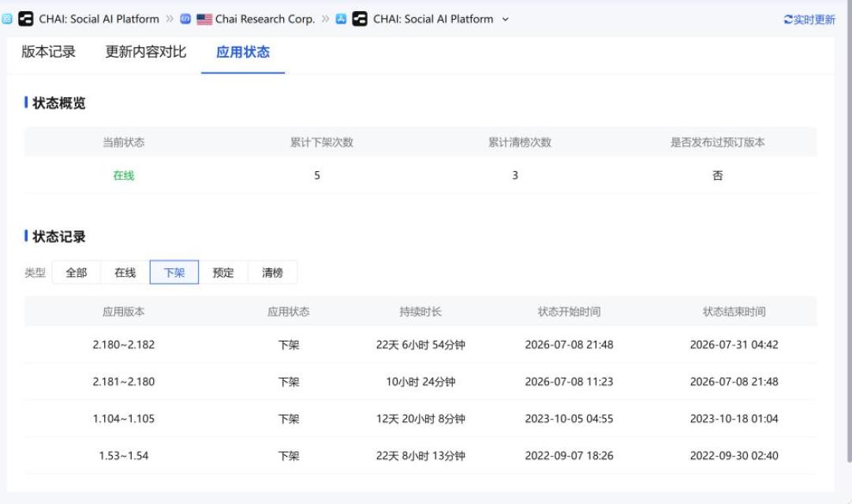Click start time 2022-09-07 18:26
Viewport: 852px width, 504px height.
[x=569, y=456]
